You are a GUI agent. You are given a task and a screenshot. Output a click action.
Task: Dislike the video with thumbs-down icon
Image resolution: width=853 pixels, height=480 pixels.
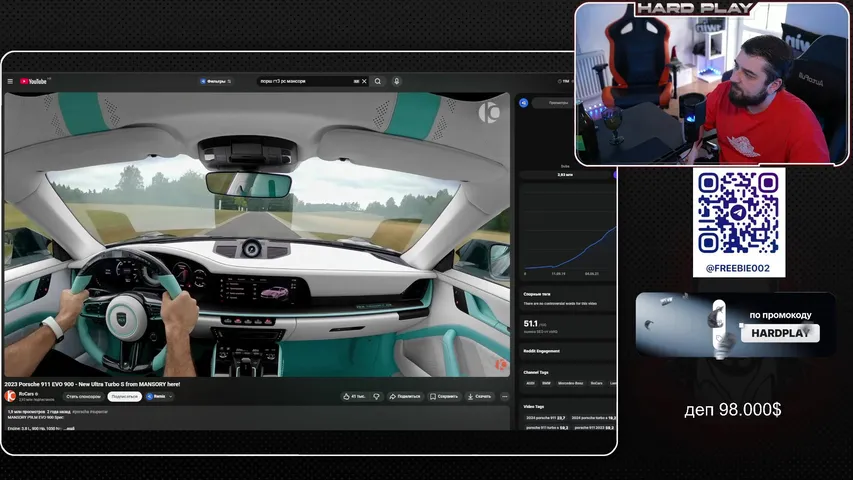376,396
